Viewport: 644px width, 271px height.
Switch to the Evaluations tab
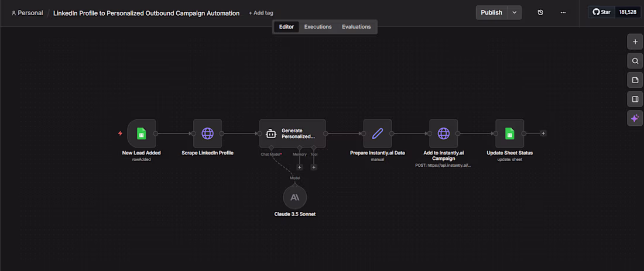pyautogui.click(x=356, y=27)
